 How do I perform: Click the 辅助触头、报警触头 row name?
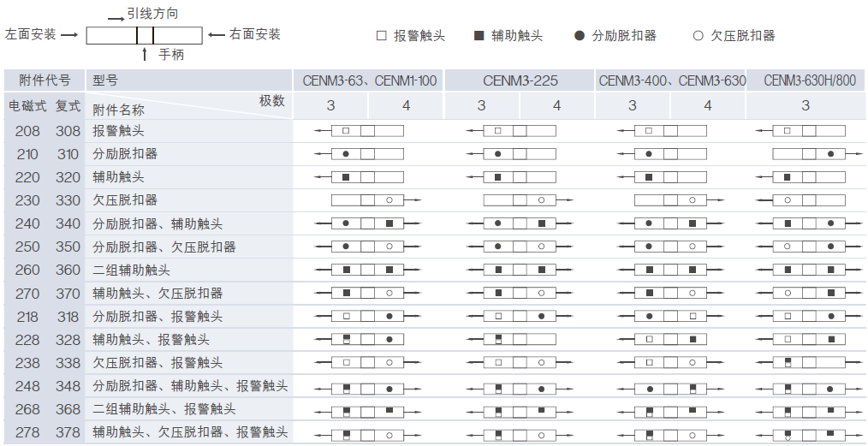pos(152,339)
